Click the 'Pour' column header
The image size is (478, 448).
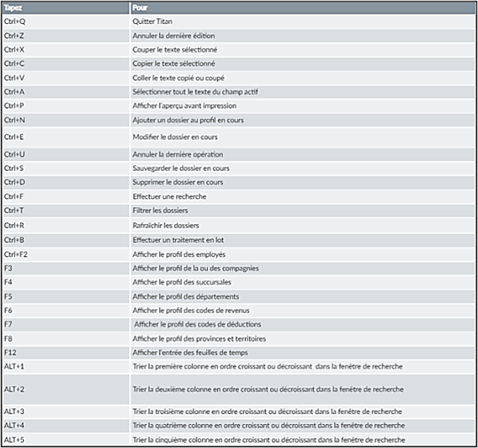(x=303, y=8)
